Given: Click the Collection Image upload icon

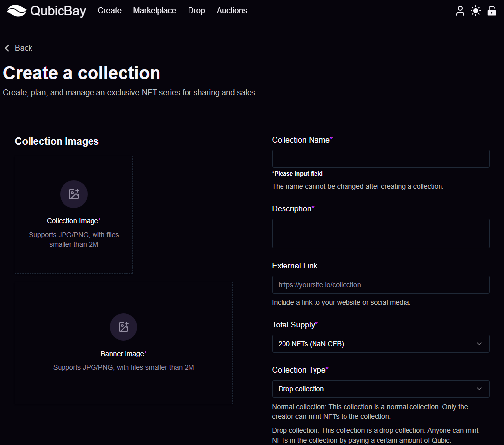Looking at the screenshot, I should point(73,194).
